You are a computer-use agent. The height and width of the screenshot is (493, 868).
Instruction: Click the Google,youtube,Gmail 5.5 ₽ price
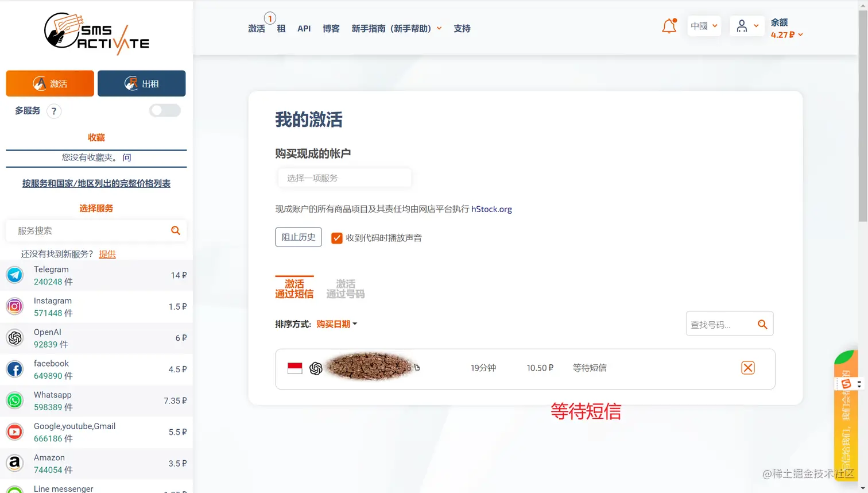pos(177,432)
